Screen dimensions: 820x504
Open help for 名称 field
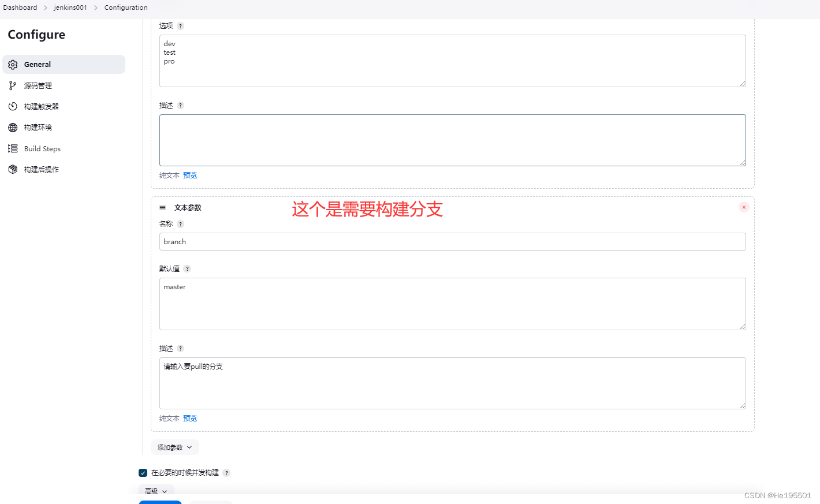(x=180, y=224)
